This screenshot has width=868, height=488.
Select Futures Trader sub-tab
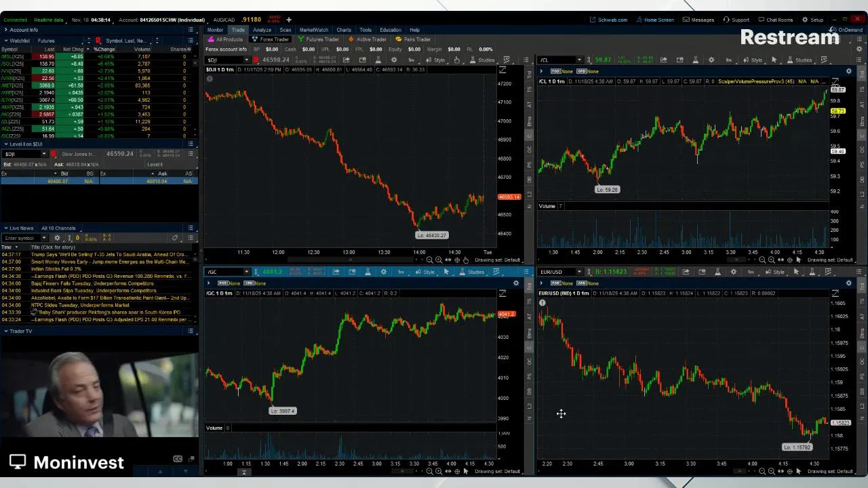point(319,39)
